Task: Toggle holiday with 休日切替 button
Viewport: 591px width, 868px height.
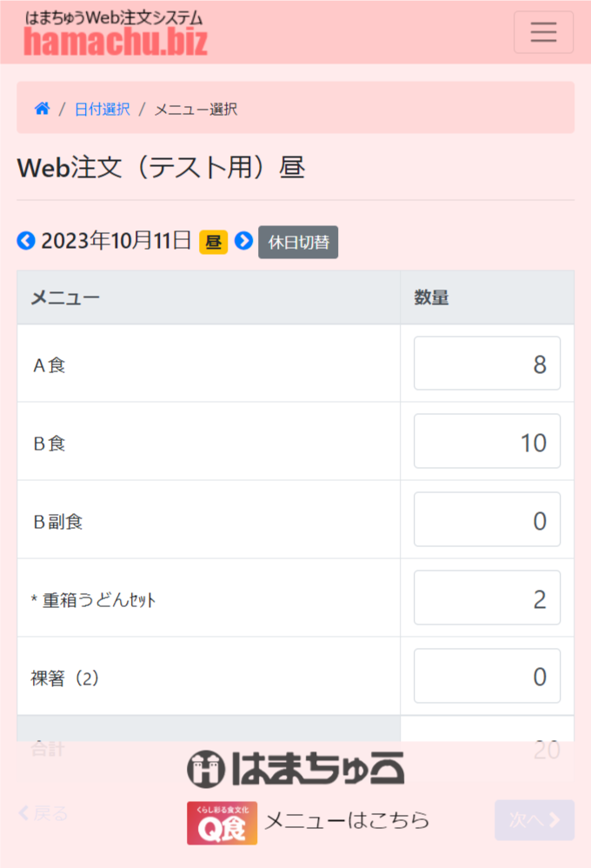Action: (298, 243)
